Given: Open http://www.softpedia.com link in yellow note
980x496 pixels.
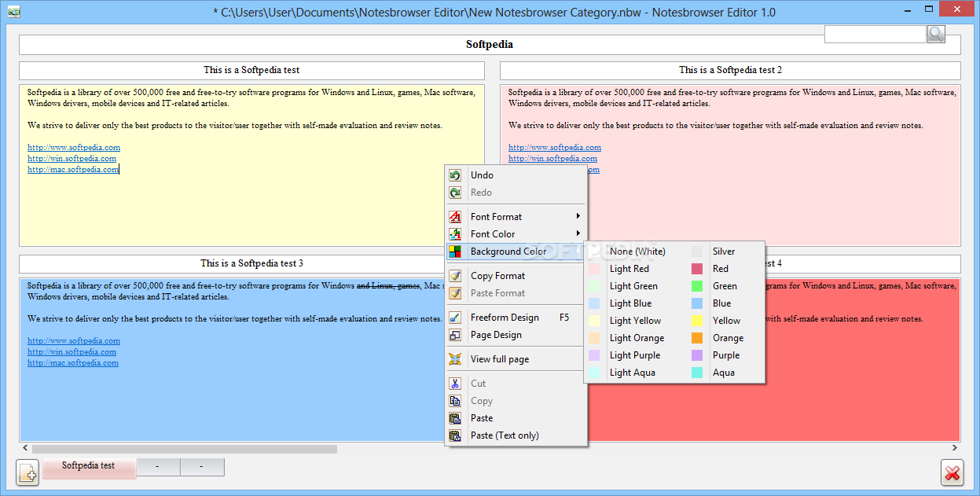Looking at the screenshot, I should click(74, 147).
